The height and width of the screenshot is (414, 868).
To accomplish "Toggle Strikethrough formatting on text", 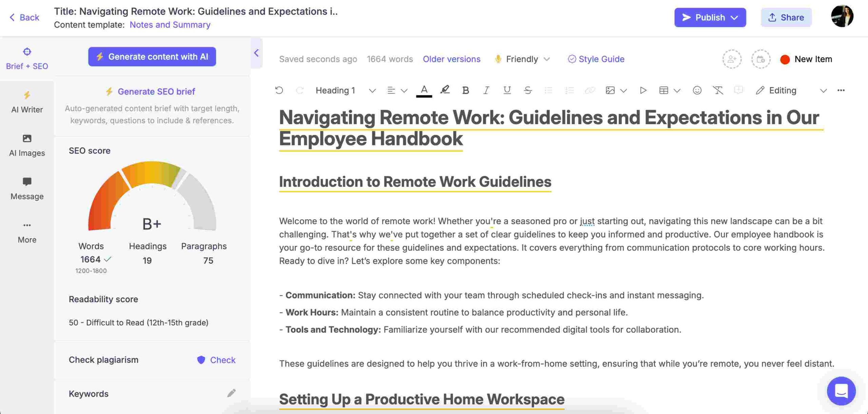I will [527, 90].
